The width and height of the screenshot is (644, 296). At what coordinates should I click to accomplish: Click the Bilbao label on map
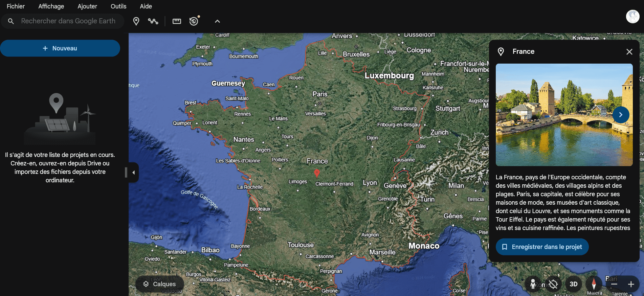pyautogui.click(x=210, y=250)
